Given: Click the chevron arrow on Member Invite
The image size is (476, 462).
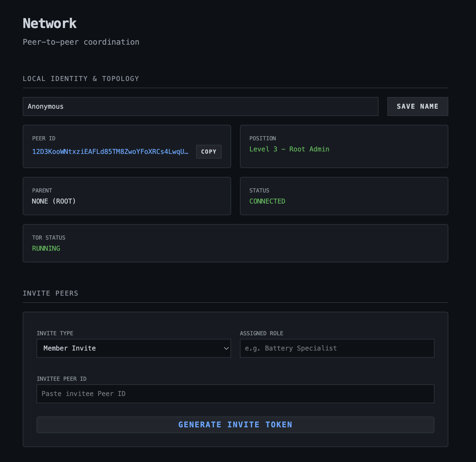Looking at the screenshot, I should coord(226,348).
